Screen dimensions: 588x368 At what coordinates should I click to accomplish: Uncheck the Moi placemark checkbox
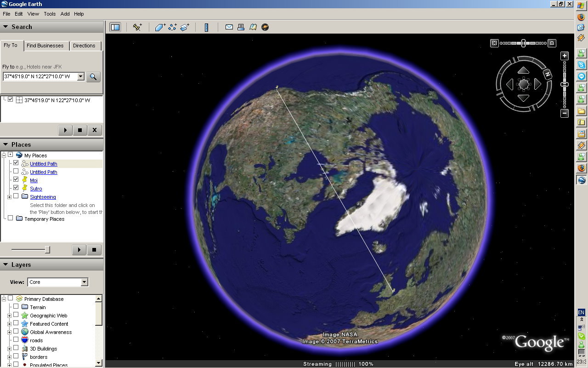(16, 180)
